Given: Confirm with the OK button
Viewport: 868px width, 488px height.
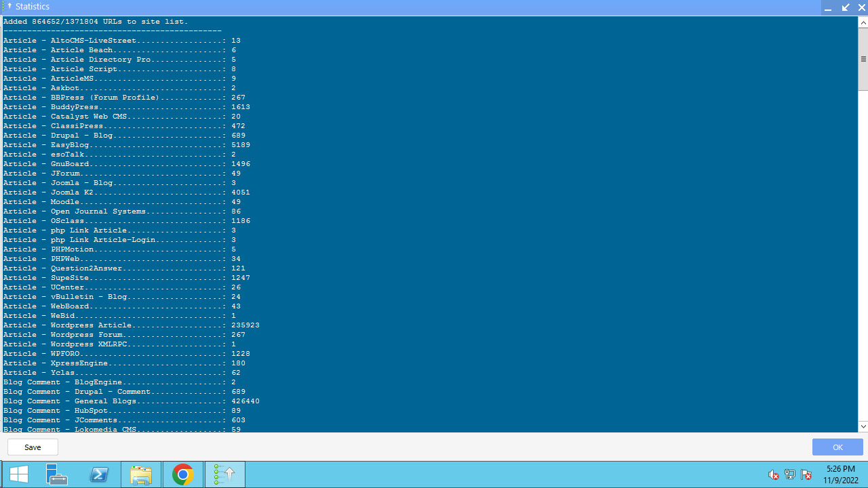Looking at the screenshot, I should point(837,447).
